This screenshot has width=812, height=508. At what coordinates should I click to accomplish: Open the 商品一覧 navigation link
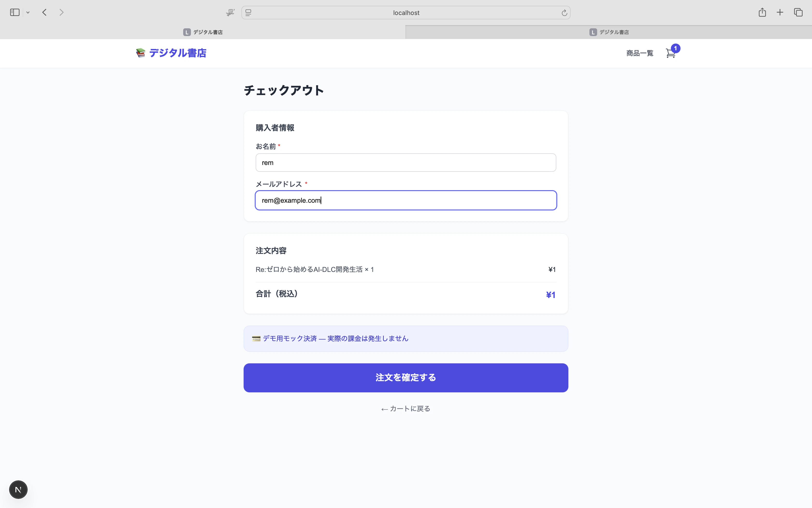(639, 53)
